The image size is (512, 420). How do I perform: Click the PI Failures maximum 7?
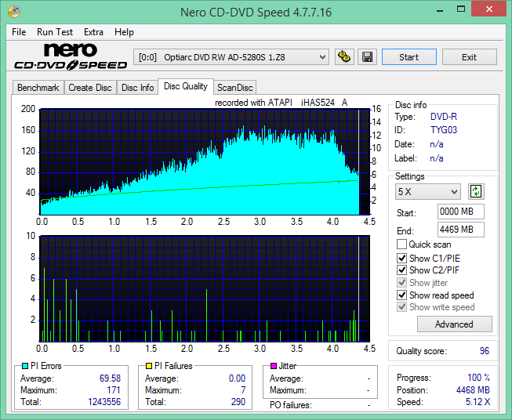click(243, 389)
